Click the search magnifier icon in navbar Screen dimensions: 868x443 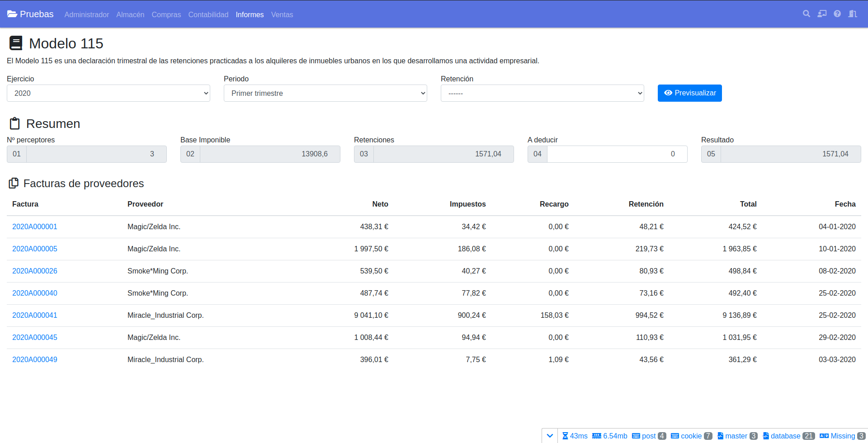click(x=806, y=14)
